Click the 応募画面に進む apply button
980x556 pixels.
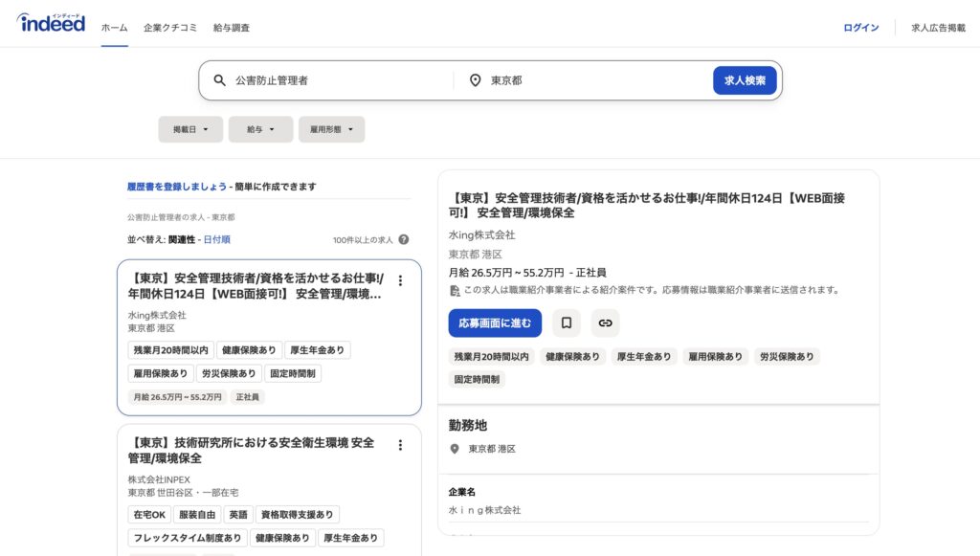494,322
